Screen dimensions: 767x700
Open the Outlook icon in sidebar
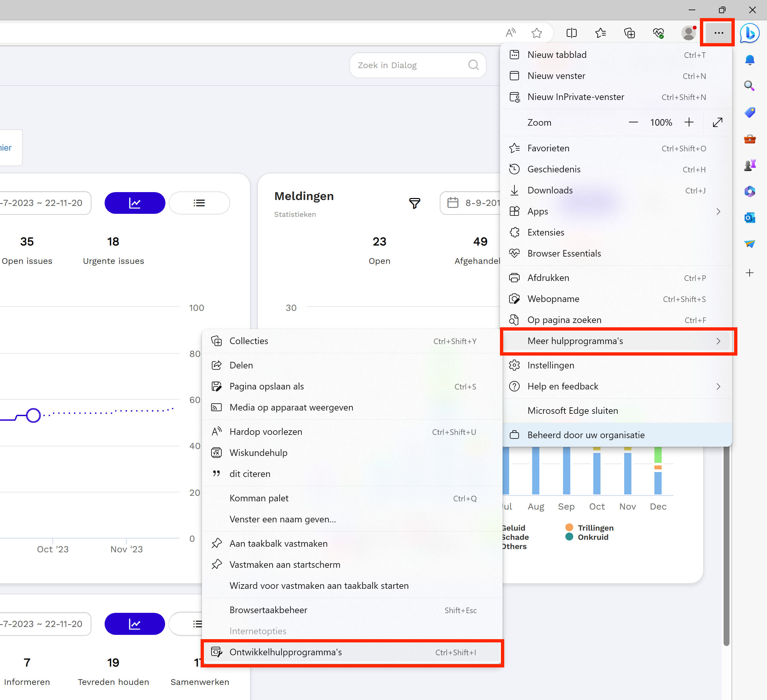[x=750, y=218]
